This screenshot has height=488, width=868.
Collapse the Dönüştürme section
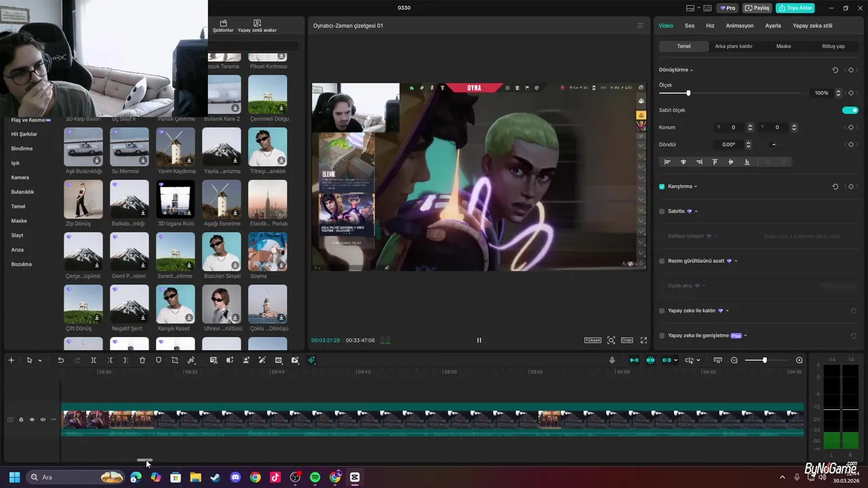[692, 70]
